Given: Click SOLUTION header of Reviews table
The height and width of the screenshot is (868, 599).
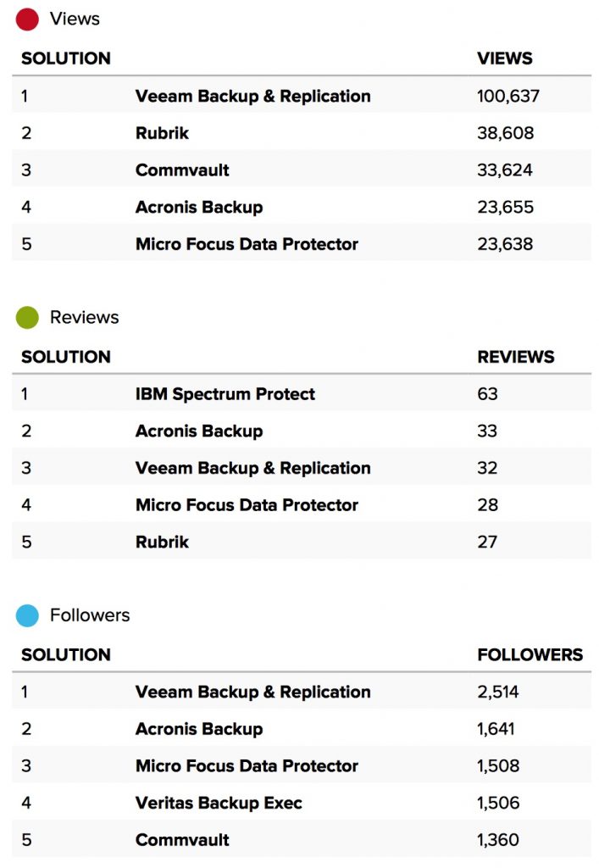Looking at the screenshot, I should tap(66, 357).
